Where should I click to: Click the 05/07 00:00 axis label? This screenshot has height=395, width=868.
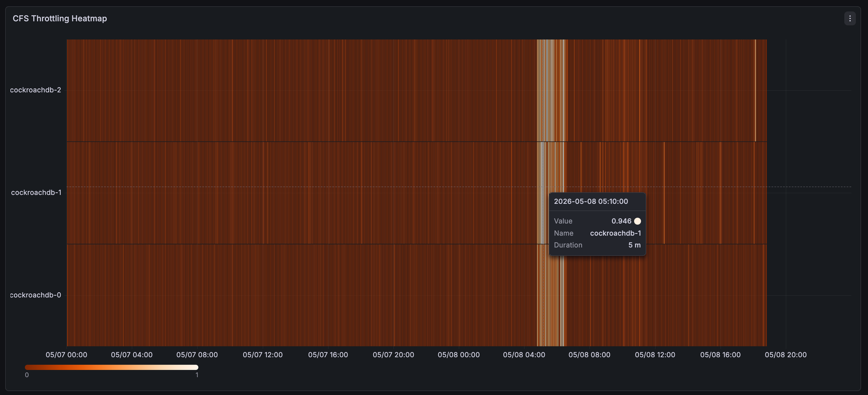[x=66, y=355]
